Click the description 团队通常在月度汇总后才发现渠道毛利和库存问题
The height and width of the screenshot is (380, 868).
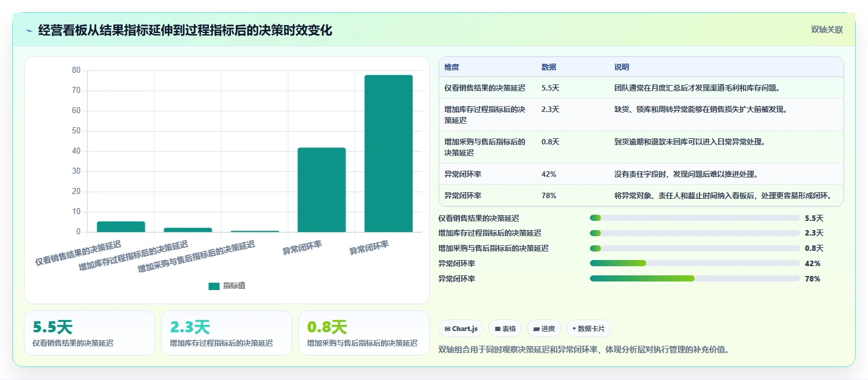click(x=699, y=88)
